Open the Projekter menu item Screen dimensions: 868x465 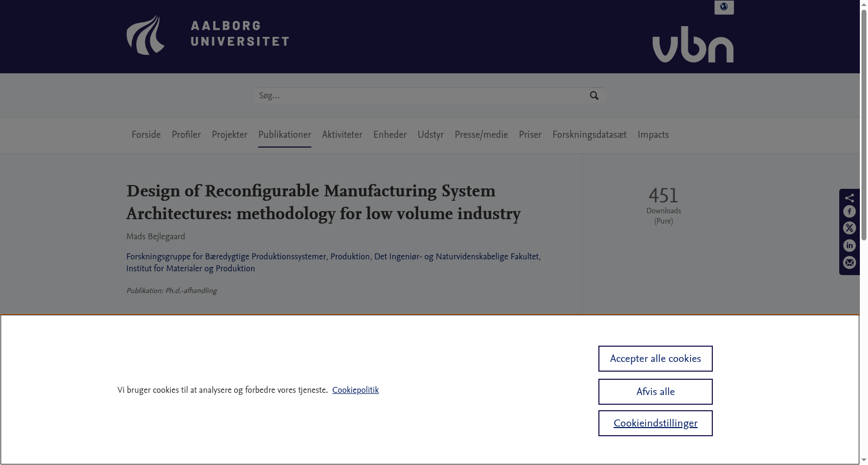(229, 135)
